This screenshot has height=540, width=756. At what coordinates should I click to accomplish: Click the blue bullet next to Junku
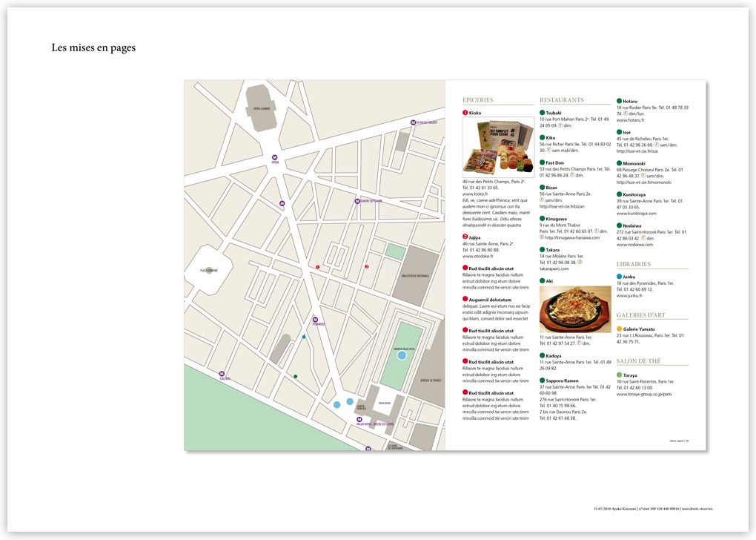pos(619,277)
